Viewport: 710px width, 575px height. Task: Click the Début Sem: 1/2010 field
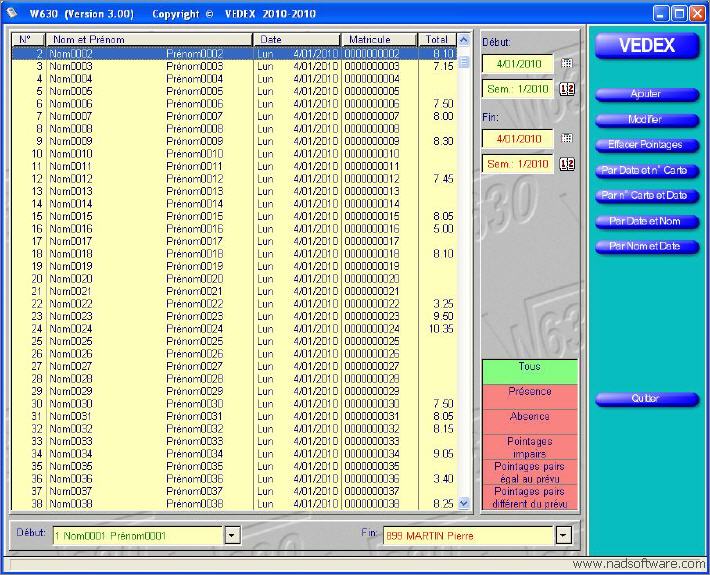(518, 89)
